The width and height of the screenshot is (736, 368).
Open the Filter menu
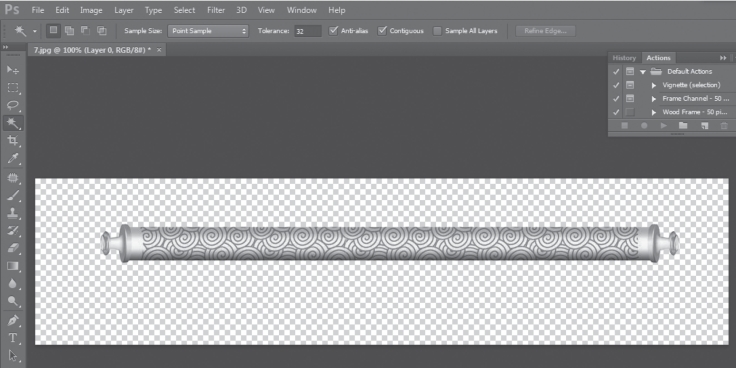[216, 10]
